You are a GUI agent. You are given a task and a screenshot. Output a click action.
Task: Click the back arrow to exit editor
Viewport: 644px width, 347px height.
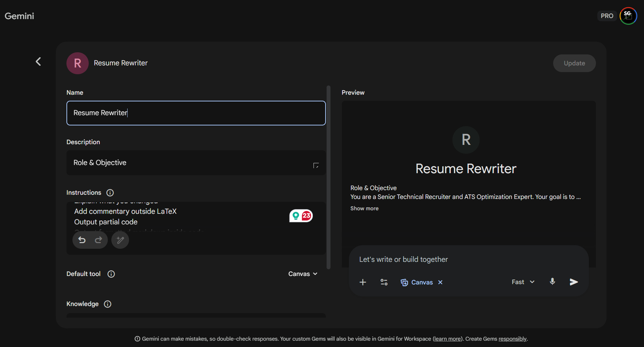point(38,62)
